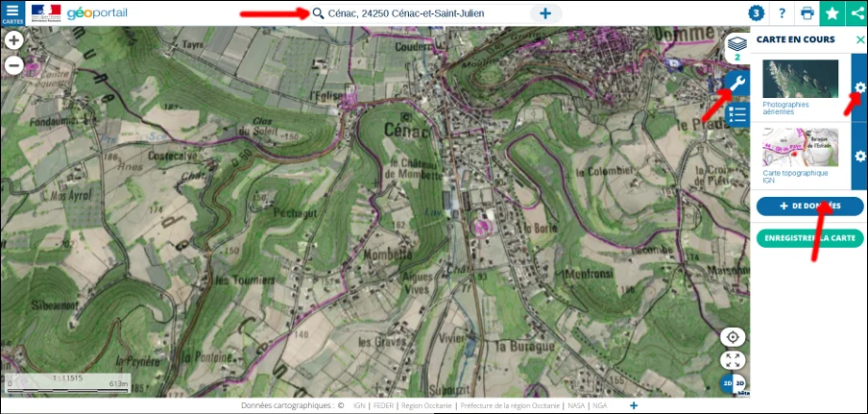
Task: Click Enregistrer la carte button
Action: tap(809, 238)
